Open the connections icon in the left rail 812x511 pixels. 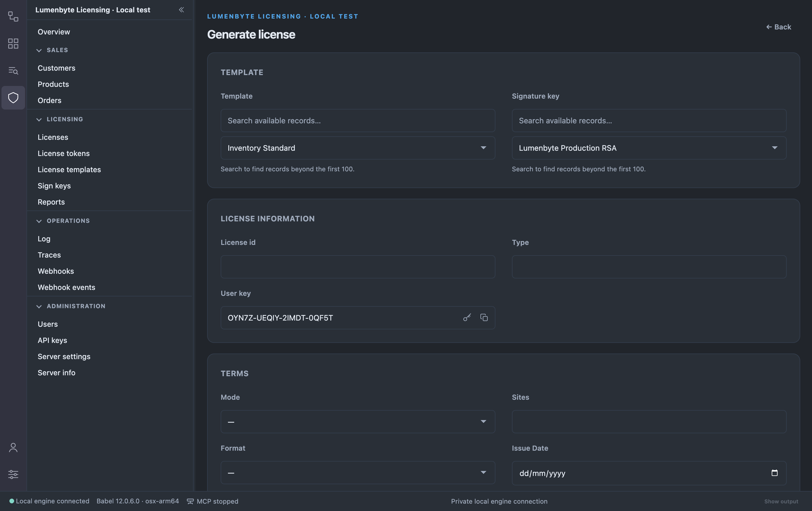(13, 16)
